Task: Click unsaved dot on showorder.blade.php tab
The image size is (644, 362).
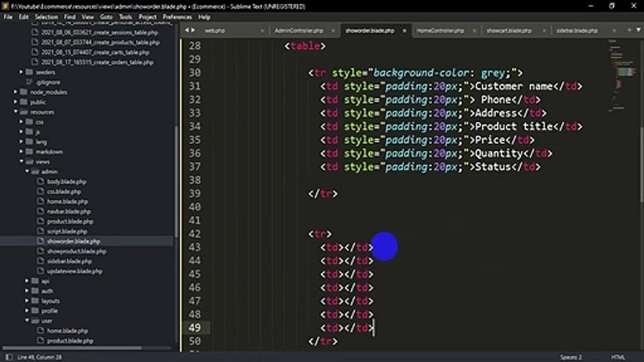Action: pyautogui.click(x=404, y=31)
